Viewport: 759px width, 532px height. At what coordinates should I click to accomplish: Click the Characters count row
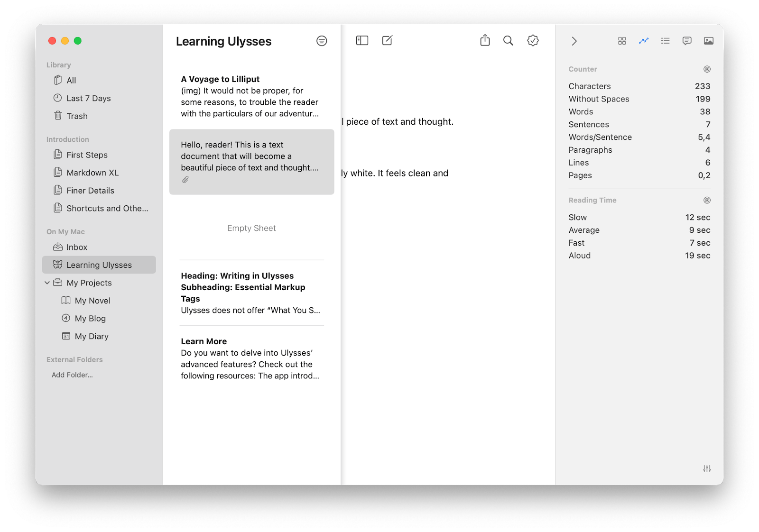639,86
